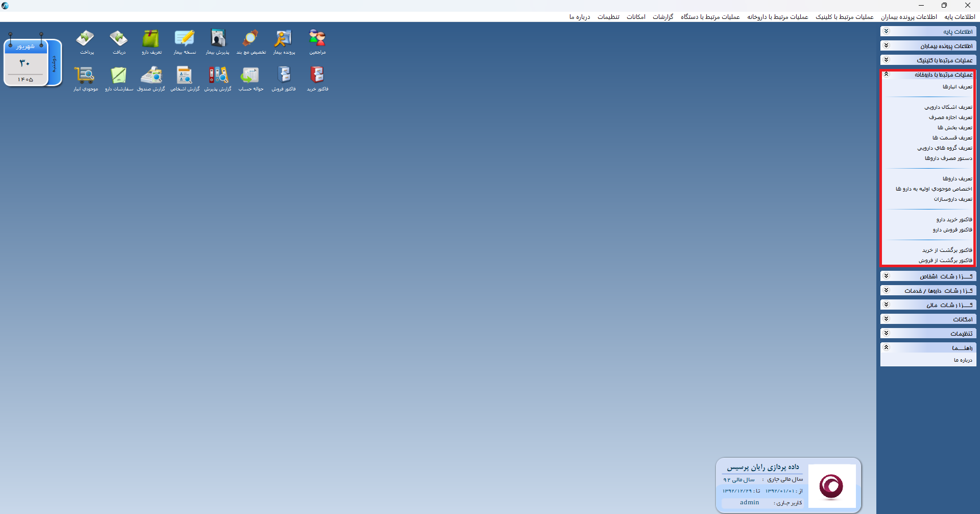Viewport: 980px width, 514px height.
Task: Expand the تنظیمات sidebar section
Action: [928, 334]
